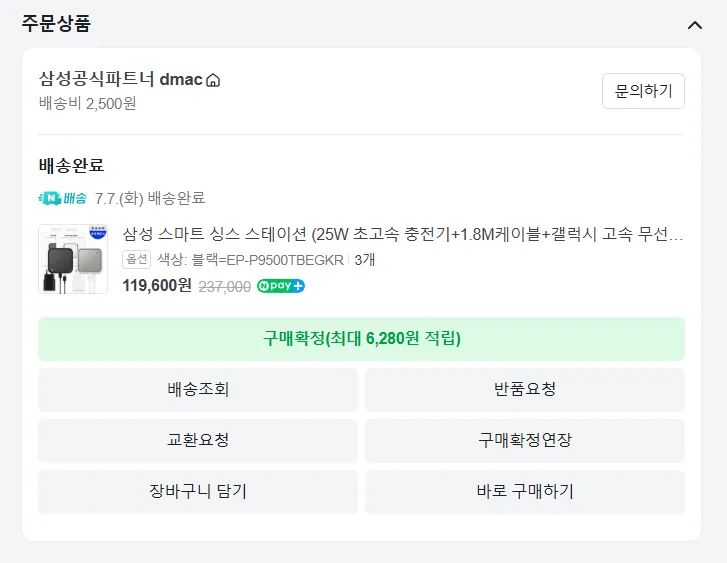The width and height of the screenshot is (727, 563).
Task: Click the Npay plus badge
Action: click(x=281, y=286)
